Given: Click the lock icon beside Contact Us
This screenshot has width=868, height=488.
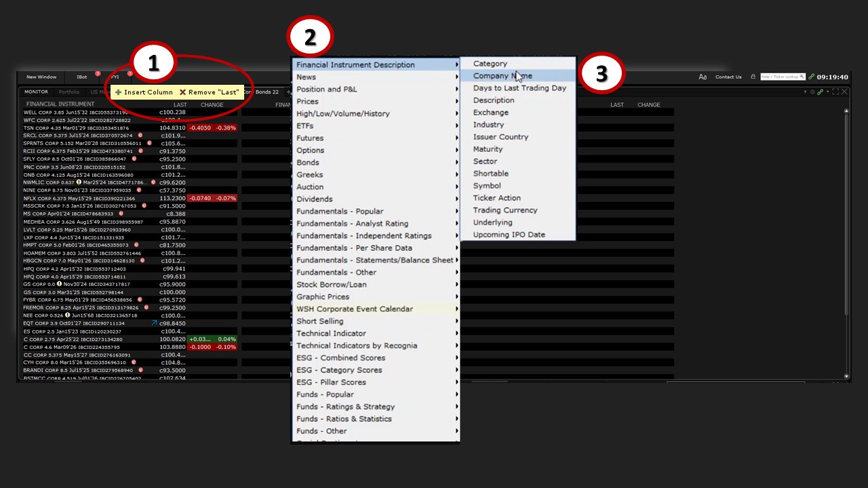Looking at the screenshot, I should click(753, 77).
